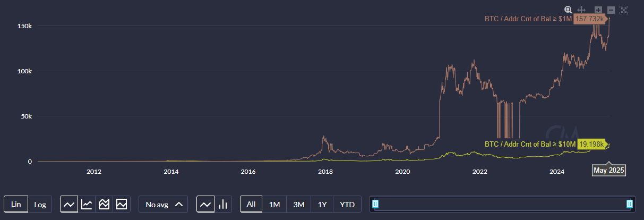Select the box zoom tool icon
The height and width of the screenshot is (220, 644).
coord(568,10)
